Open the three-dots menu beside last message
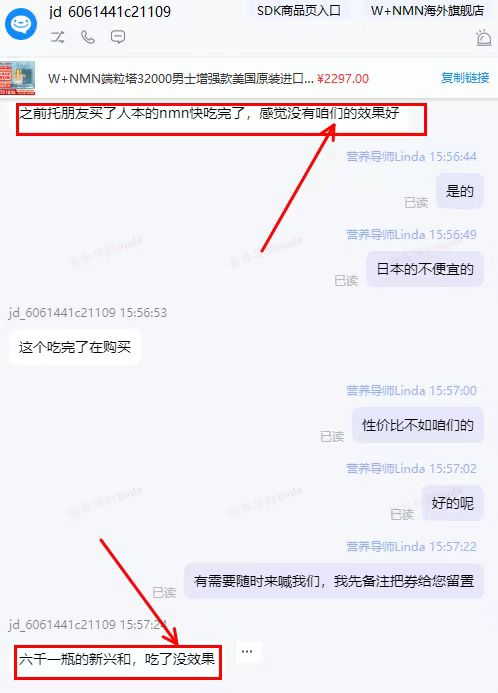This screenshot has height=693, width=498. pos(247,651)
